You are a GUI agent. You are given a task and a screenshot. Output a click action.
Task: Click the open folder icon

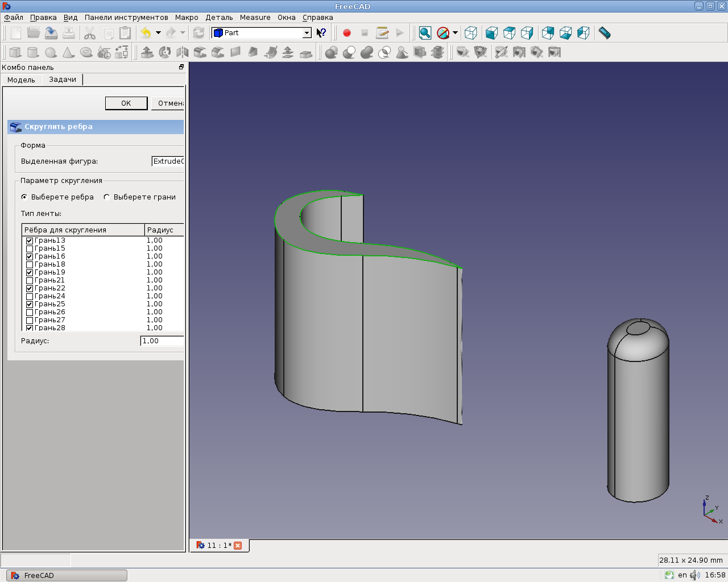tap(34, 33)
